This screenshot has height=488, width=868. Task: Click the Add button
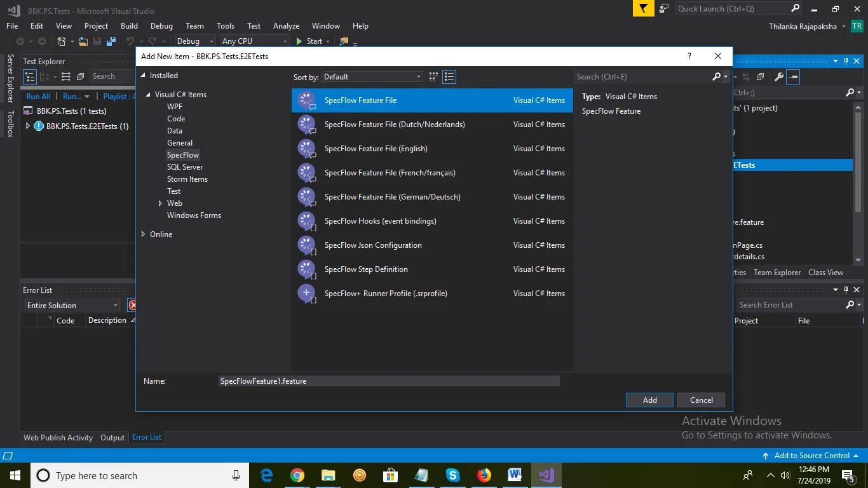[649, 400]
